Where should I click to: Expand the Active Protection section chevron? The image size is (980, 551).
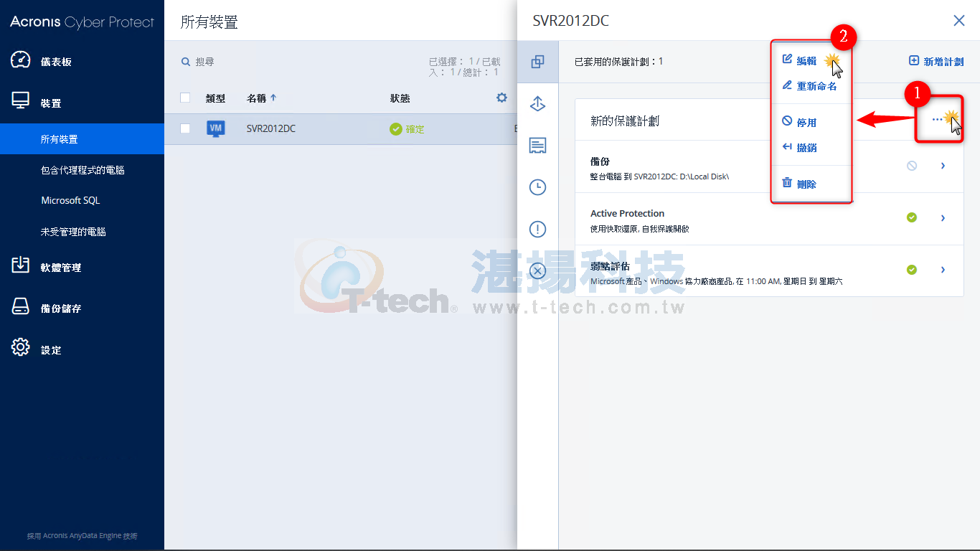(x=943, y=217)
